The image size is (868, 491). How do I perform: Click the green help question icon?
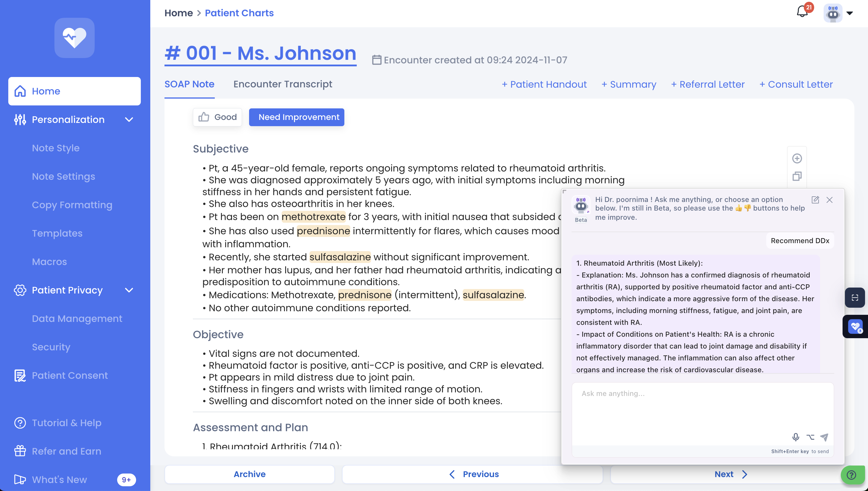pyautogui.click(x=851, y=475)
